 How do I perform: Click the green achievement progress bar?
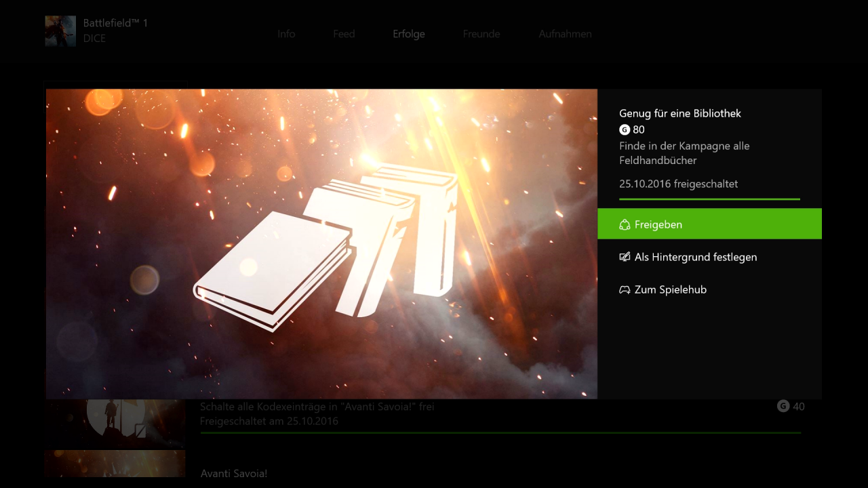point(709,199)
